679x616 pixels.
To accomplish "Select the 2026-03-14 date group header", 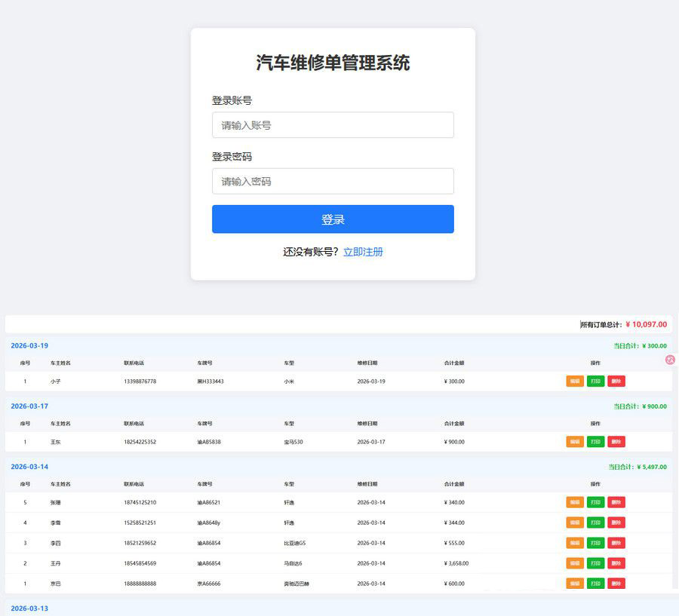I will (29, 467).
